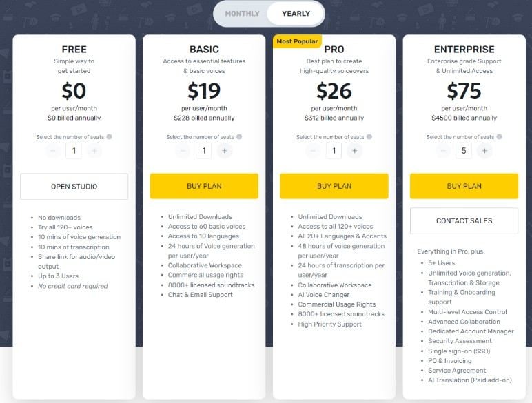The height and width of the screenshot is (403, 532).
Task: Click Open Studio on Free plan
Action: [x=74, y=187]
